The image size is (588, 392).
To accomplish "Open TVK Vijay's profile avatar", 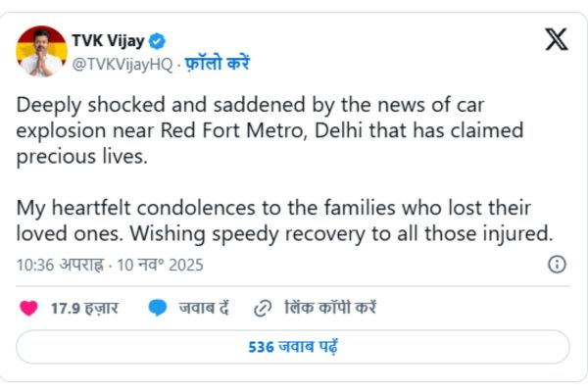I will pyautogui.click(x=40, y=51).
